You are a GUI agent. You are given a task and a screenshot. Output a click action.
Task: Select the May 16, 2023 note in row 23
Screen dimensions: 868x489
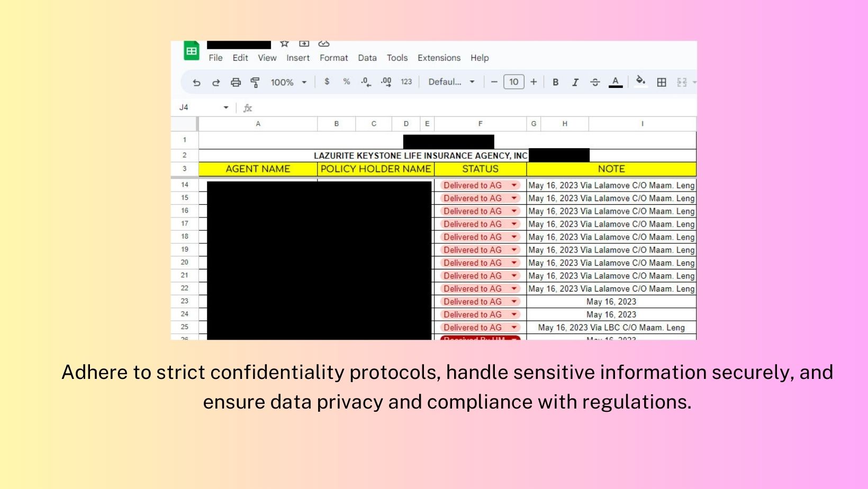point(611,302)
